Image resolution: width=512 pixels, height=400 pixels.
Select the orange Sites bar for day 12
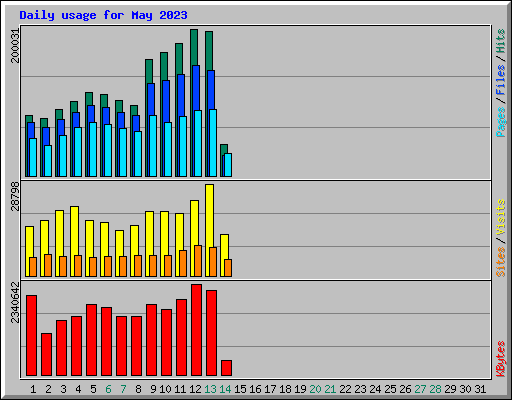pos(198,261)
